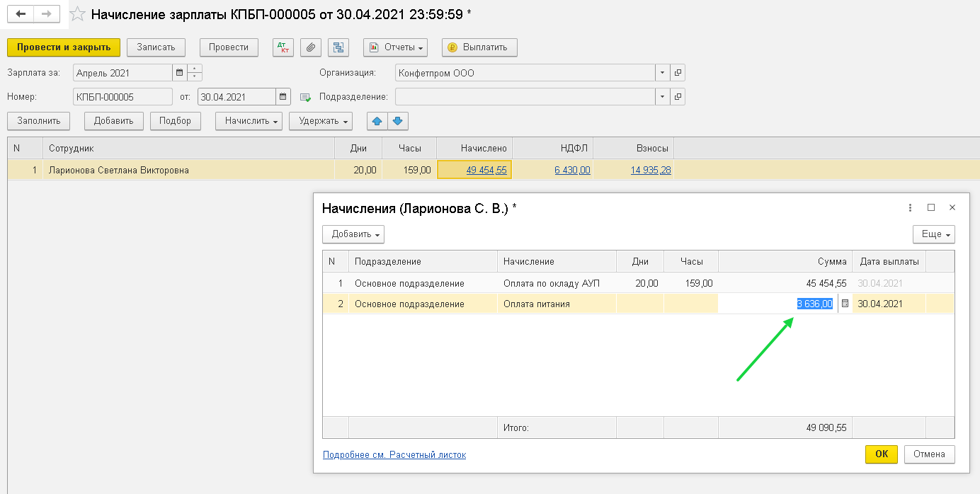Screen dimensions: 980x494
Task: Click the paperclip attached files icon
Action: point(311,47)
